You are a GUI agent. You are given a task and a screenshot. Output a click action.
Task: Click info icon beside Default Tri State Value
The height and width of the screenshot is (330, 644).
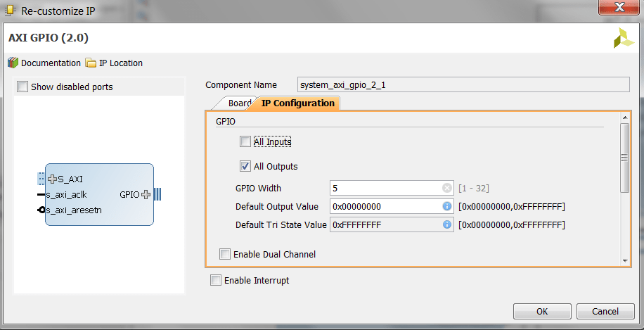tap(446, 225)
